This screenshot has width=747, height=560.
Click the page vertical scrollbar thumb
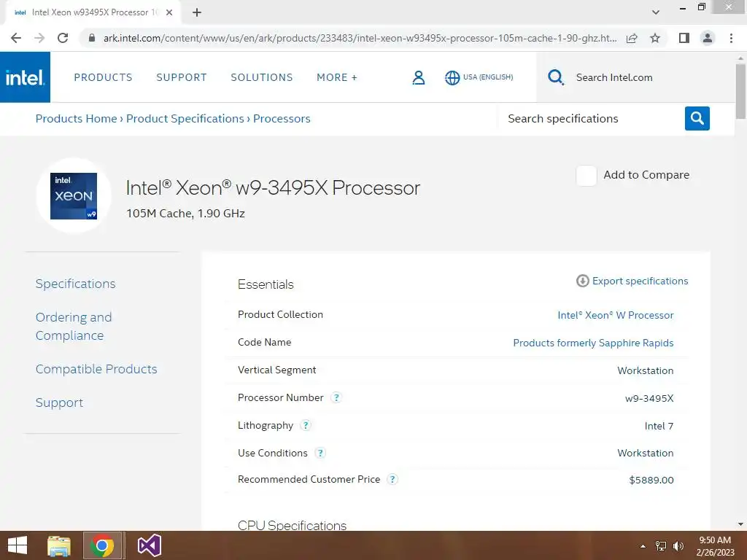(740, 91)
